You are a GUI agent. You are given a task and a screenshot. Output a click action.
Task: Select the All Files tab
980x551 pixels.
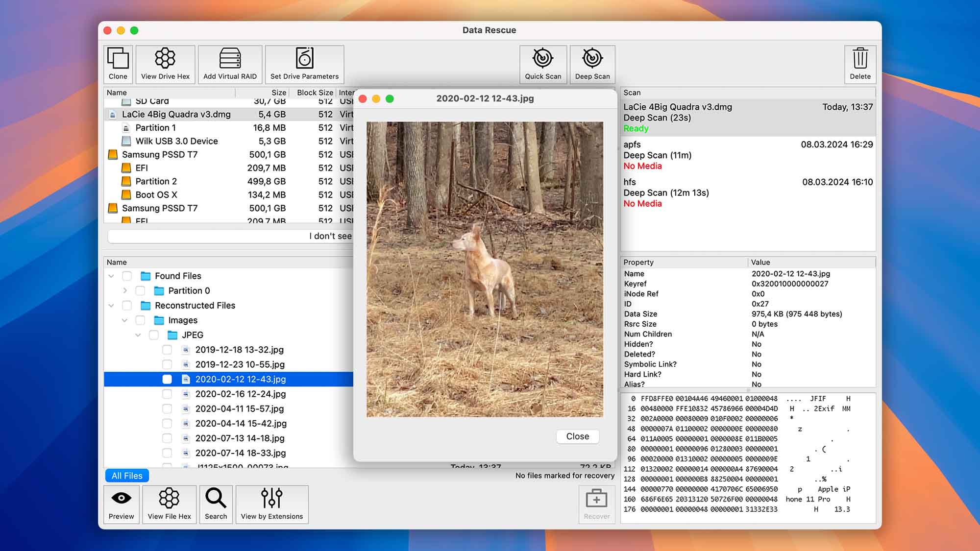coord(127,476)
